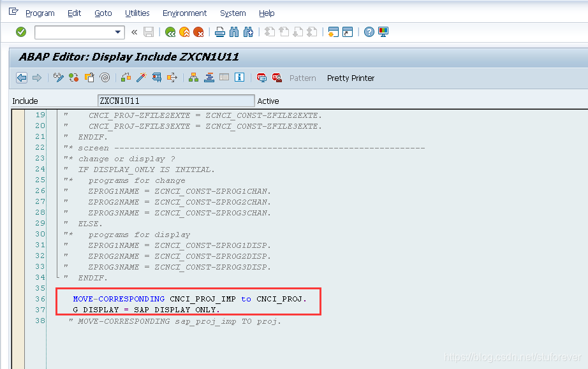Click the Find binoculars icon
The height and width of the screenshot is (369, 588).
(234, 33)
